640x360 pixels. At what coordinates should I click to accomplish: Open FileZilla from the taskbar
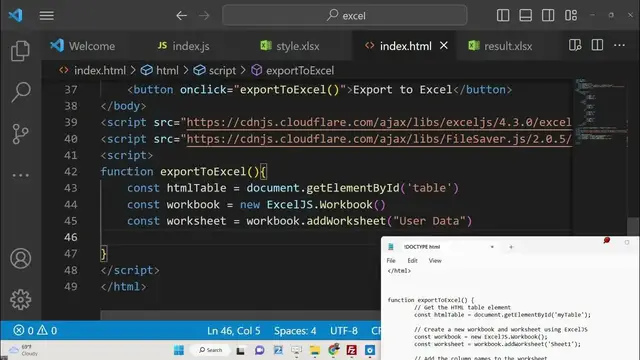point(351,350)
